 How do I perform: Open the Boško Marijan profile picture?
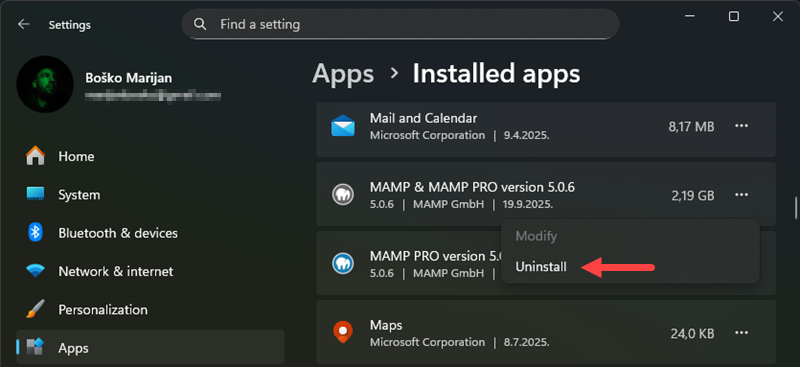(45, 84)
